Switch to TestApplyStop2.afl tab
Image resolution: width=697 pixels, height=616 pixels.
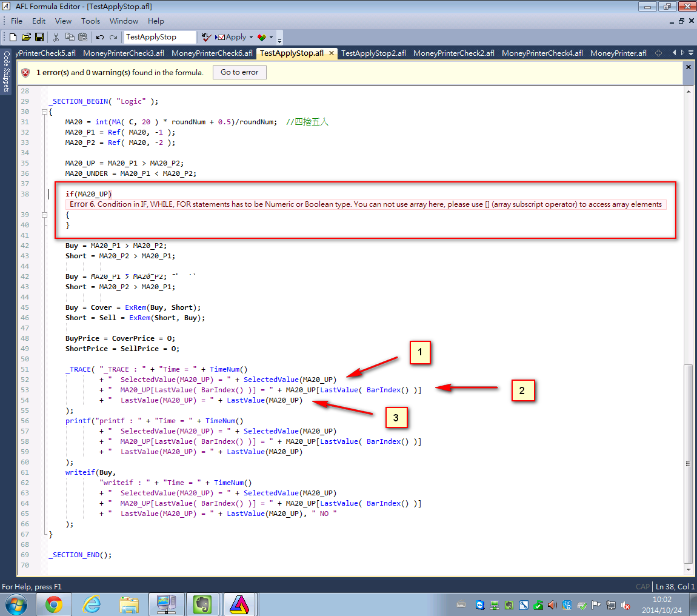point(373,53)
